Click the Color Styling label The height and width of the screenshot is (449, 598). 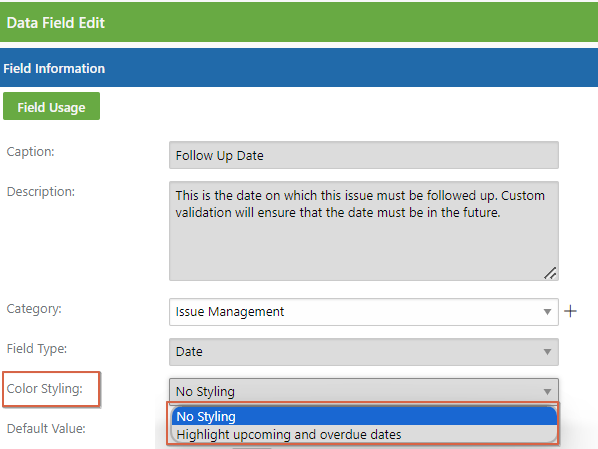pos(45,389)
